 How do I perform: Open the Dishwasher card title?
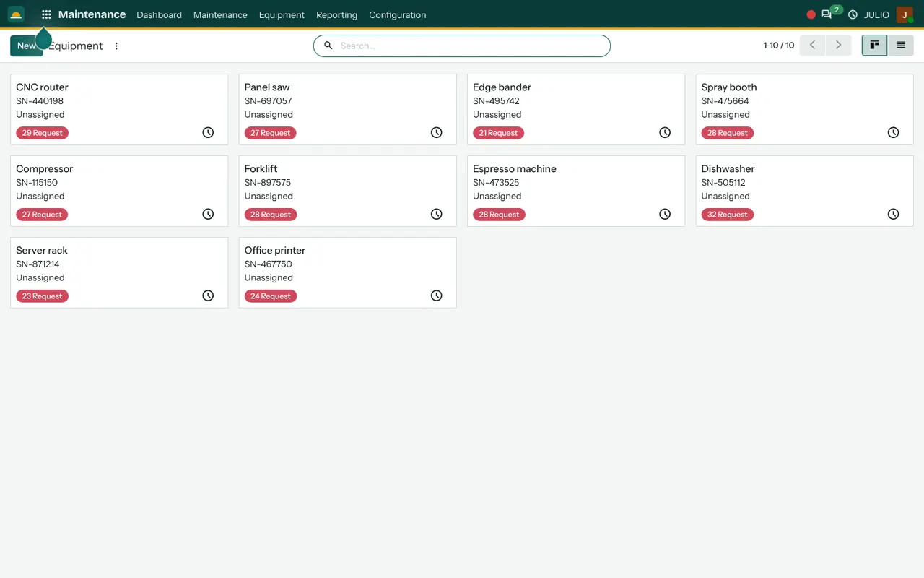coord(728,168)
